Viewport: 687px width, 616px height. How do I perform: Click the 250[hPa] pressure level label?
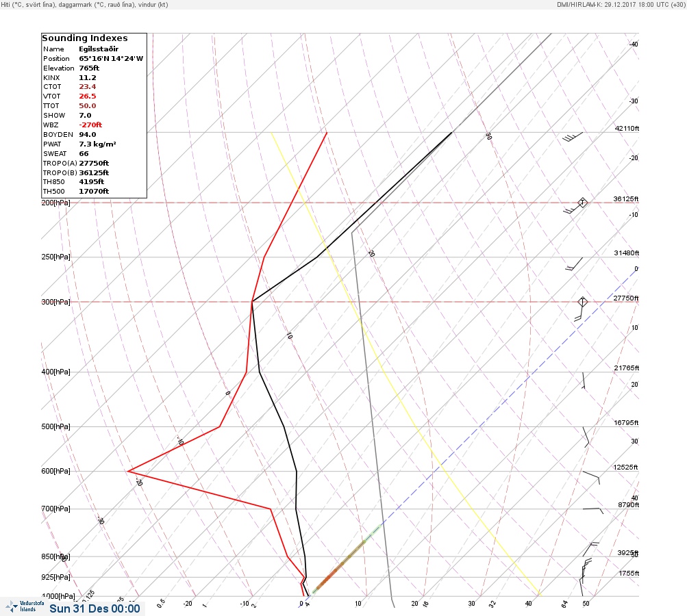55,257
